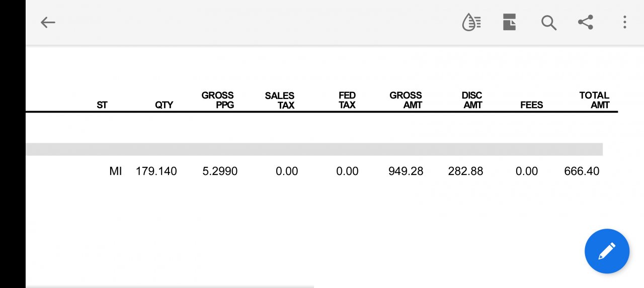Select the TOTAL AMT header
This screenshot has width=644, height=288.
pyautogui.click(x=594, y=100)
